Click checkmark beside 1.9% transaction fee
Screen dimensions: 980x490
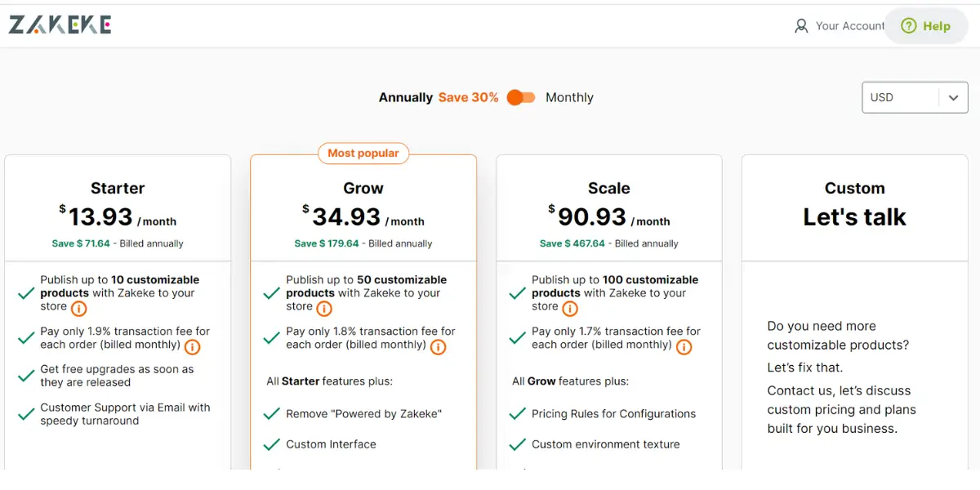click(x=26, y=337)
